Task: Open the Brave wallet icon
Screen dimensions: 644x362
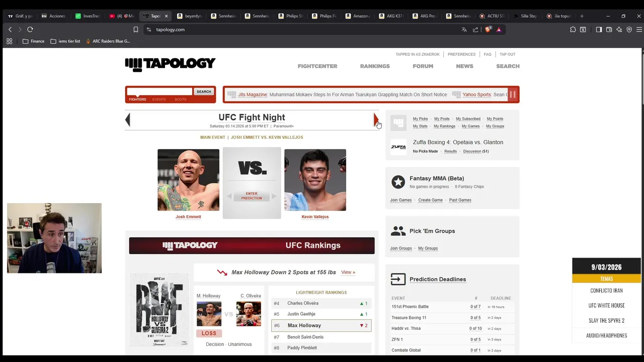Action: (x=609, y=30)
